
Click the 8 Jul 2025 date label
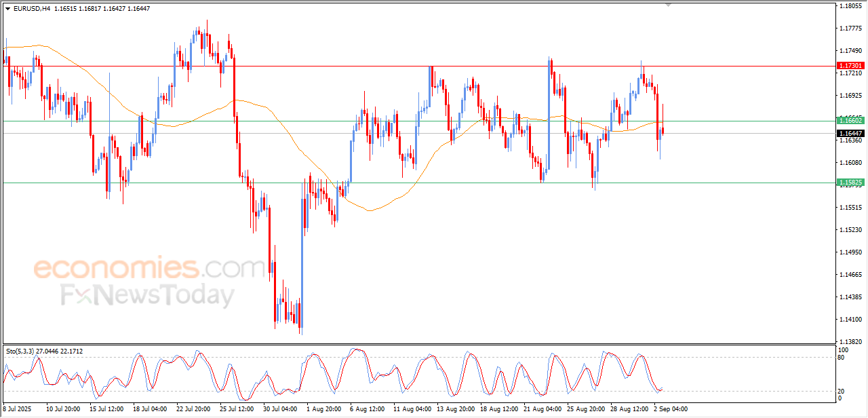click(18, 409)
